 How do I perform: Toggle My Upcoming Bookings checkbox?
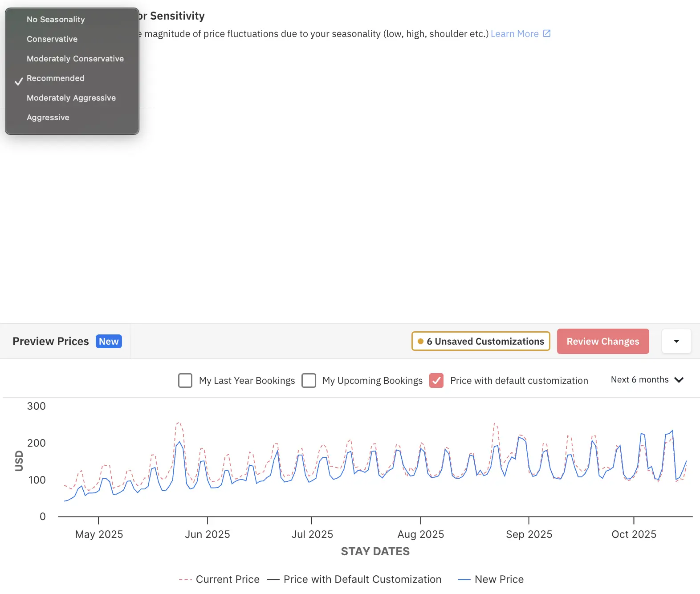(x=309, y=381)
